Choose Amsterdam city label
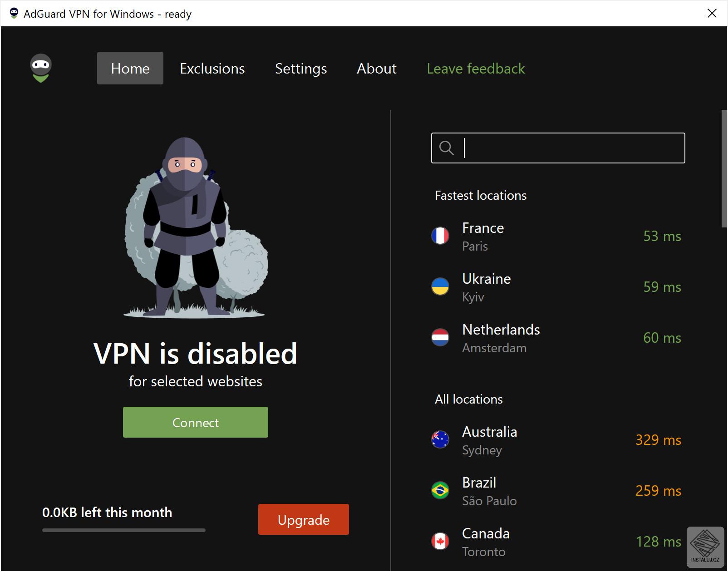The width and height of the screenshot is (728, 572). (494, 348)
